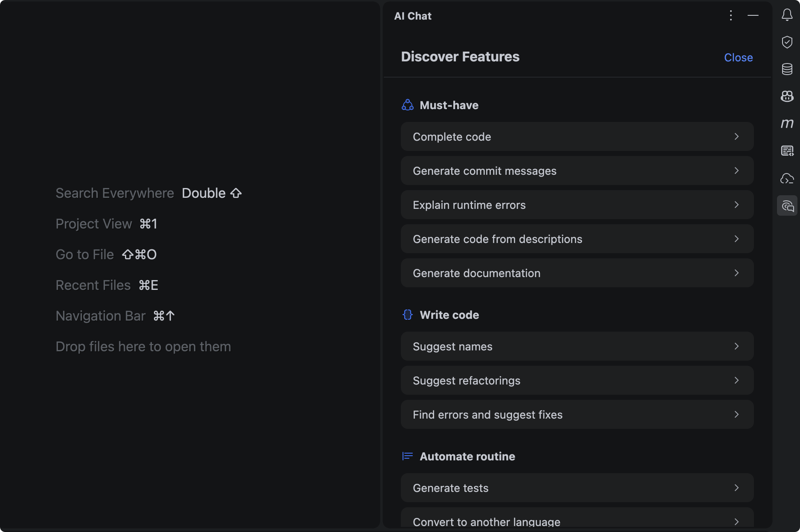
Task: Open the cloud terminal icon in sidebar
Action: tap(787, 179)
